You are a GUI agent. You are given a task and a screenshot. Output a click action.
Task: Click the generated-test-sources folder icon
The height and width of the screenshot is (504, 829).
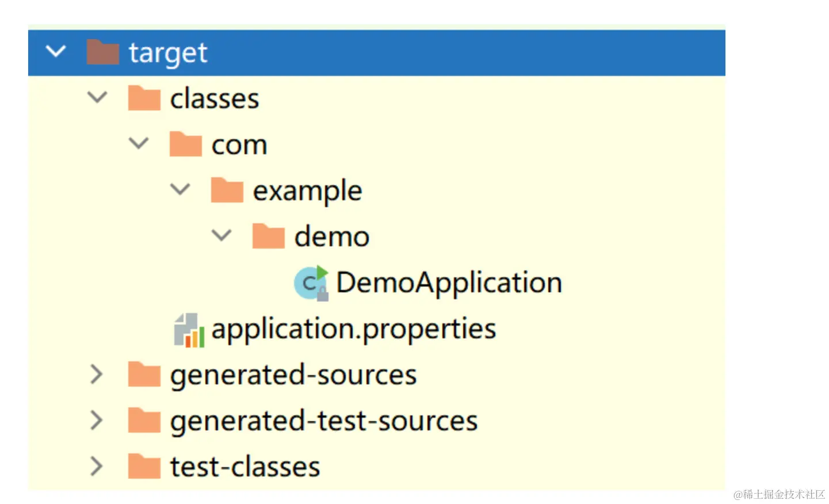pyautogui.click(x=144, y=421)
